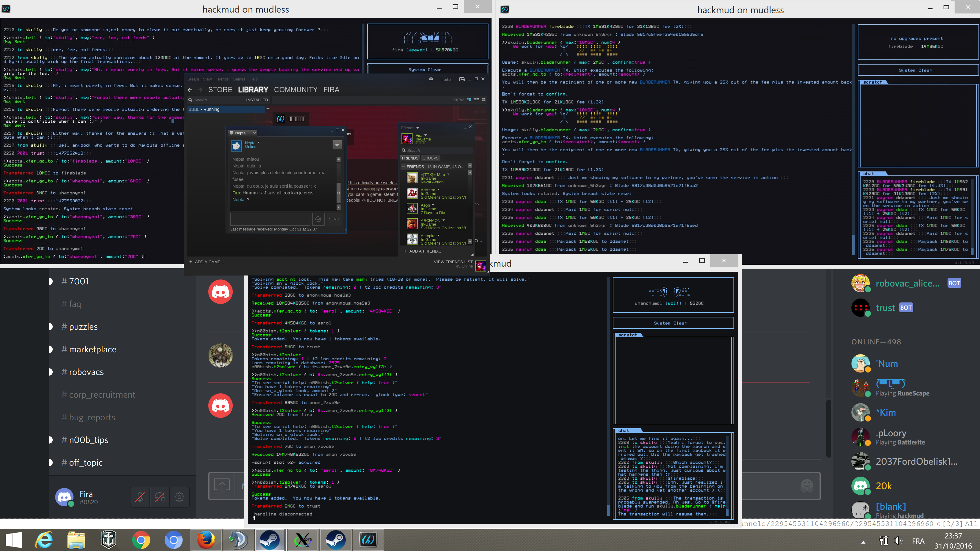Click the Nepta chat message input field
980x551 pixels.
[270, 219]
